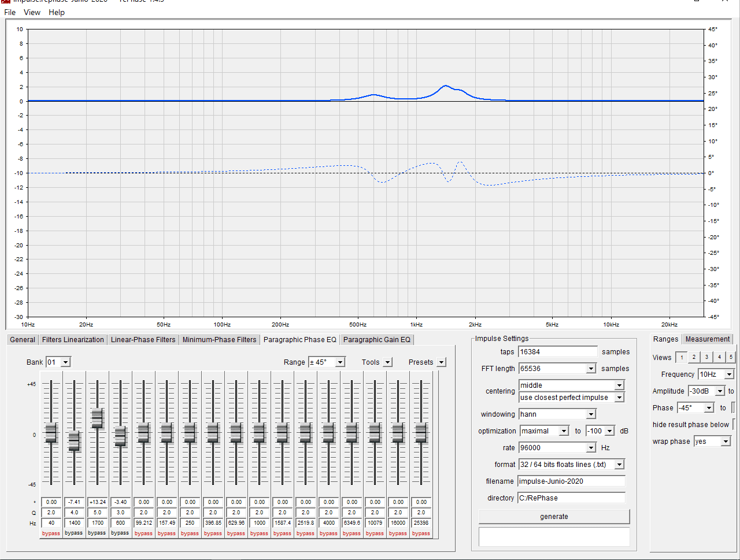This screenshot has width=740, height=560.
Task: Open the 'use closest perfect impulse' dropdown
Action: click(x=619, y=398)
